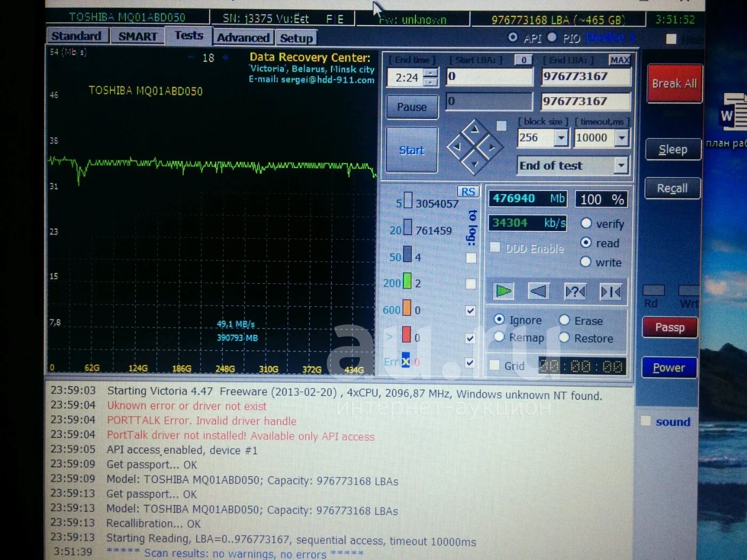This screenshot has width=747, height=560.
Task: Open the timeout ms dropdown
Action: [622, 138]
